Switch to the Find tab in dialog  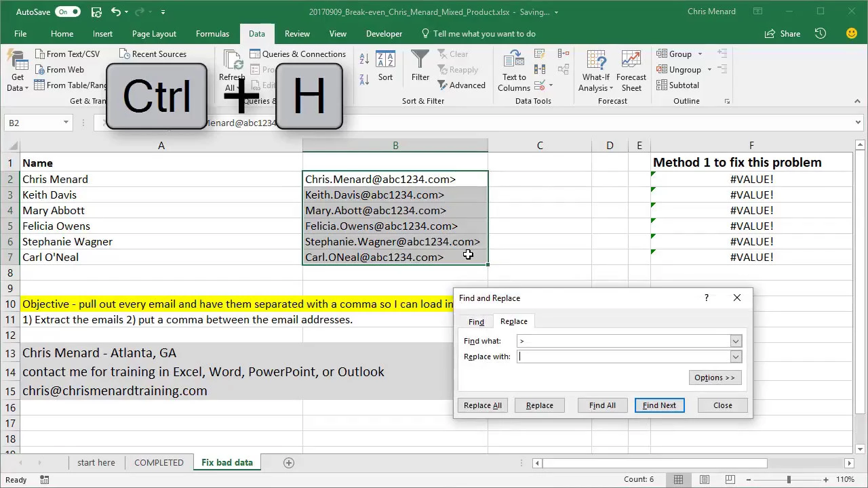coord(476,322)
